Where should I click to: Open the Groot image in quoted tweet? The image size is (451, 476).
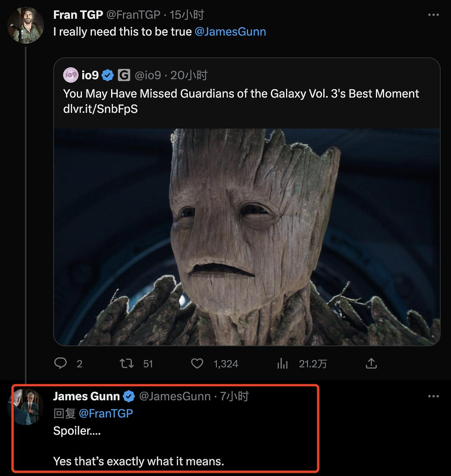[x=246, y=236]
